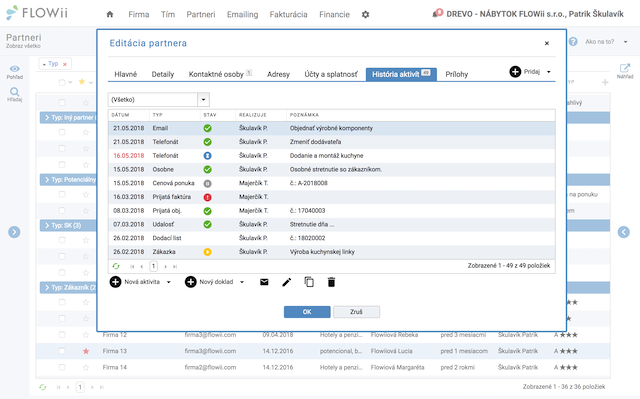
Task: Expand the Typ: Zákazník group
Action: pyautogui.click(x=47, y=287)
